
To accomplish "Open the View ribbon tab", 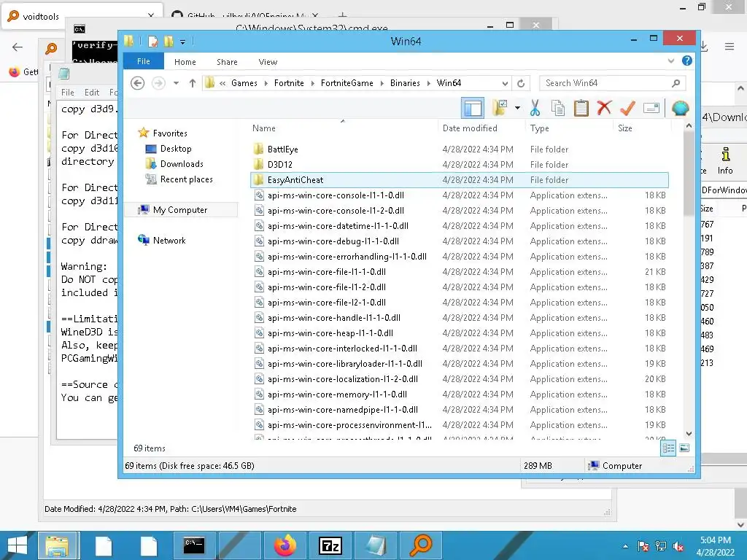I will click(x=268, y=62).
